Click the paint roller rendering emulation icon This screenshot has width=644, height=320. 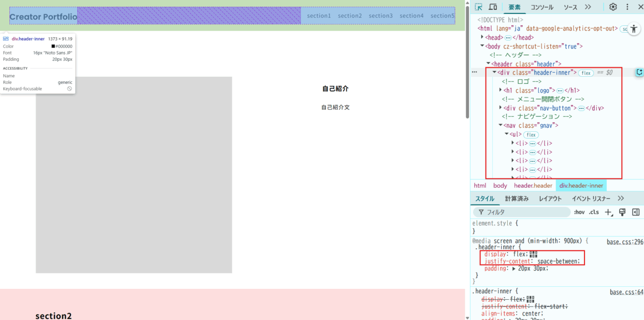tap(622, 212)
